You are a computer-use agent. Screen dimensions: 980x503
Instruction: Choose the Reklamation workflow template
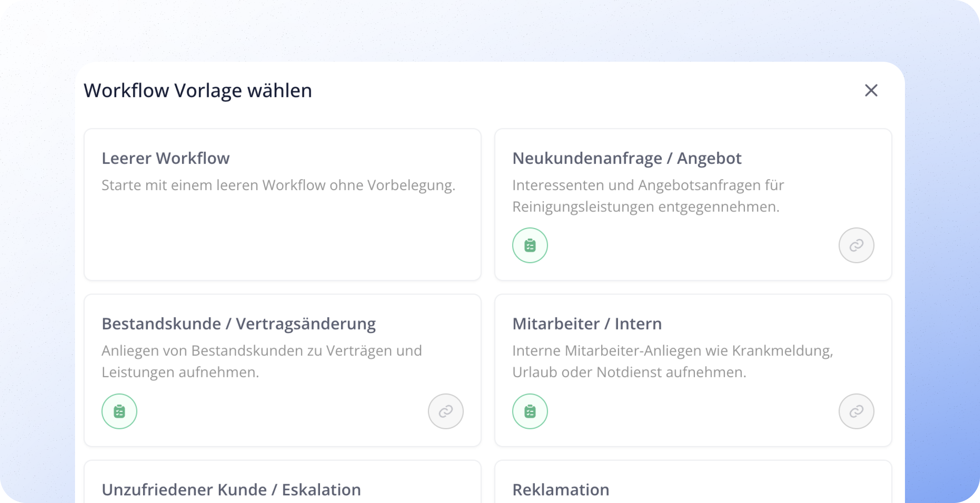[693, 487]
